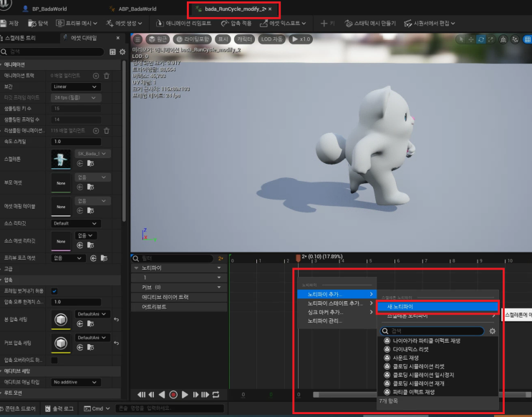Select the 어트리뷰트 track row

[x=179, y=307]
